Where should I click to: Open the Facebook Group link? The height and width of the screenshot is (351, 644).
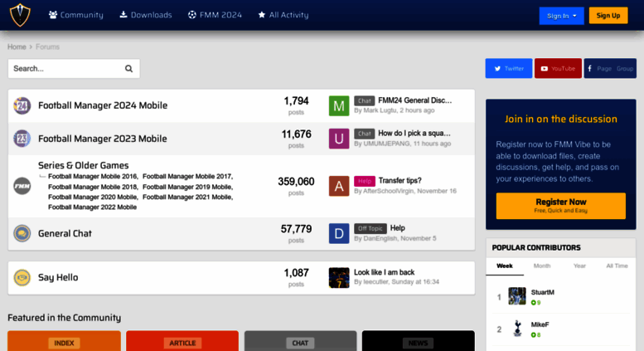[625, 69]
